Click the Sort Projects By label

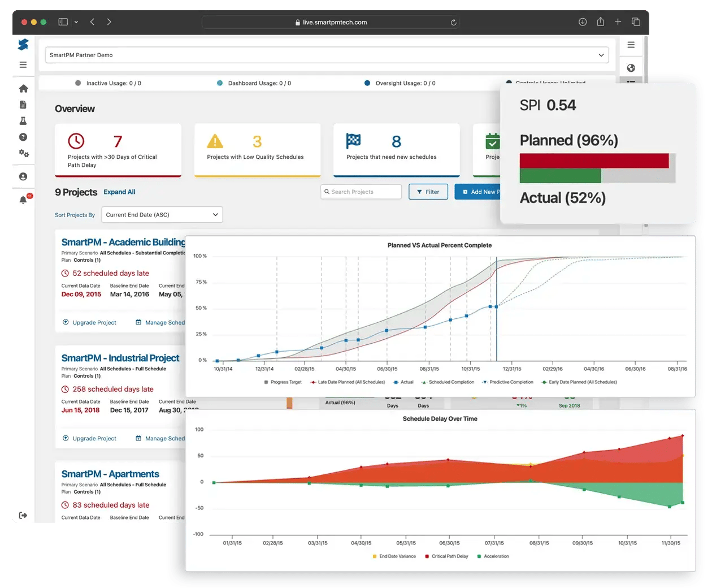[75, 215]
